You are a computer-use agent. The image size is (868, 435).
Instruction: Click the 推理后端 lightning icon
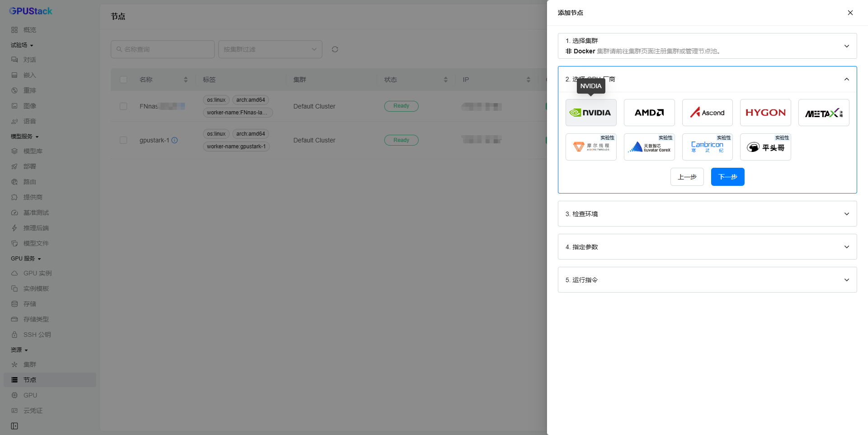14,228
